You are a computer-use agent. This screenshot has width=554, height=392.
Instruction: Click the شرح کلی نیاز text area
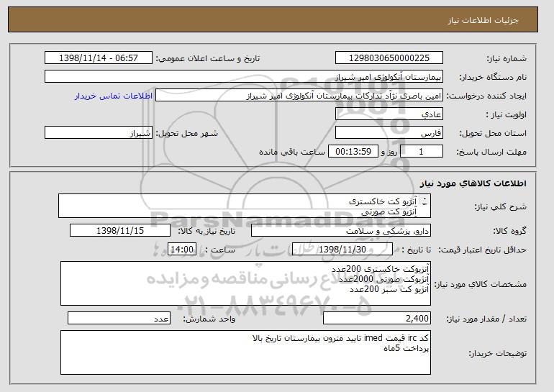pos(245,206)
